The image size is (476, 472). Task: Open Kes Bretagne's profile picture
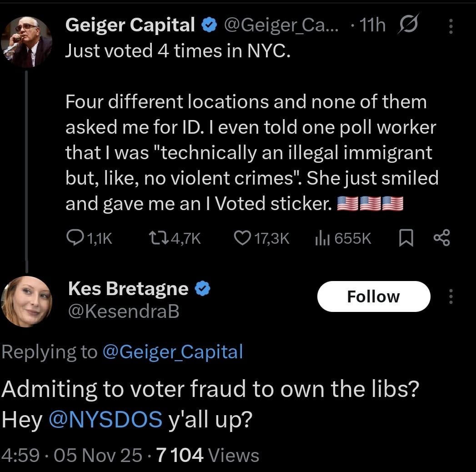tap(26, 301)
